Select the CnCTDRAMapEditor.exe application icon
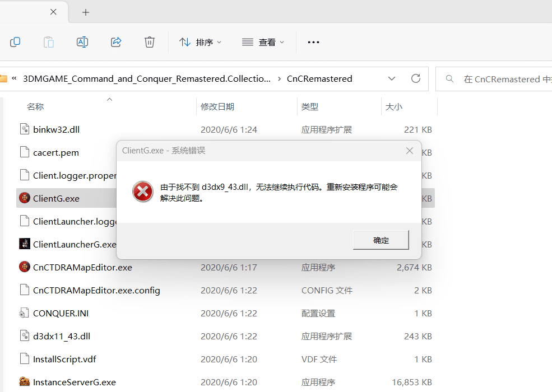 tap(24, 267)
